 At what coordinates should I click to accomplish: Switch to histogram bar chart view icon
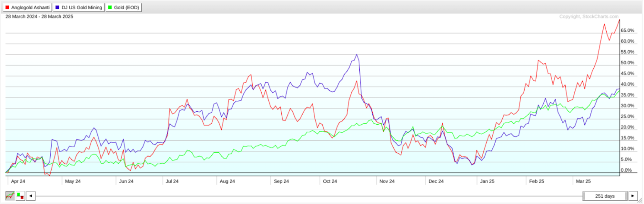(x=20, y=196)
